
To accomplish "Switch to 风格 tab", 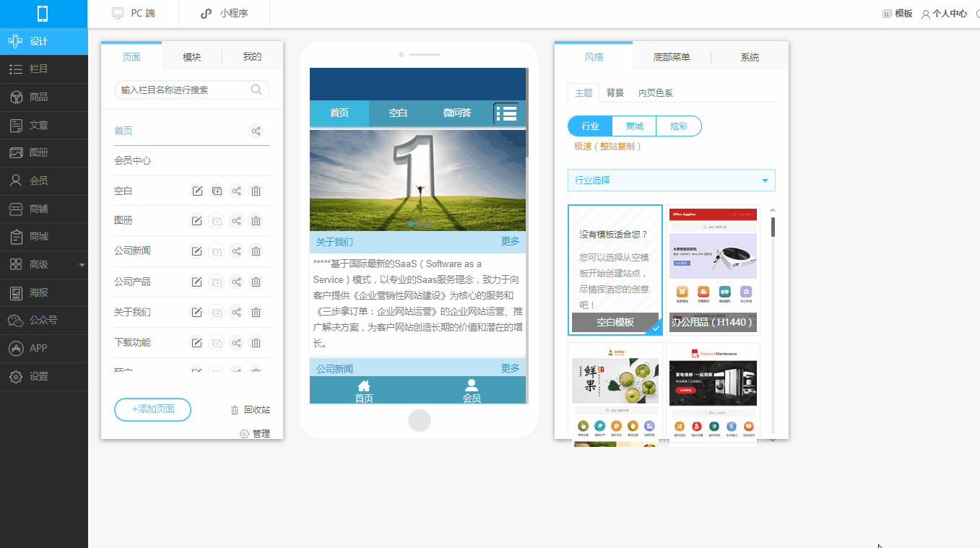I will [x=594, y=57].
